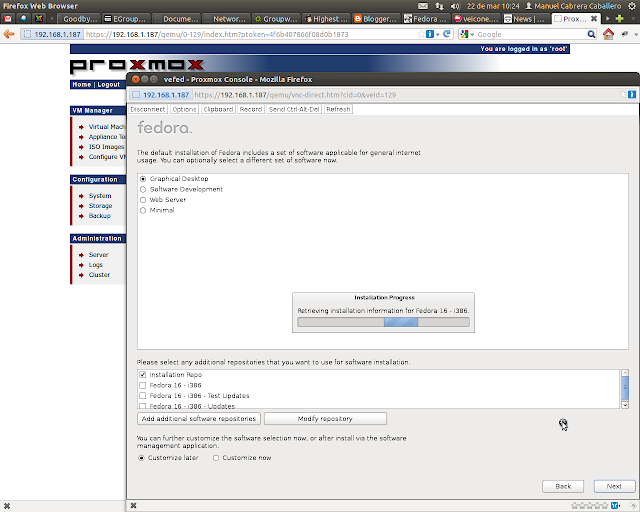Enable the Fedora 16 - i386 repository
Image resolution: width=640 pixels, height=512 pixels.
(x=142, y=385)
